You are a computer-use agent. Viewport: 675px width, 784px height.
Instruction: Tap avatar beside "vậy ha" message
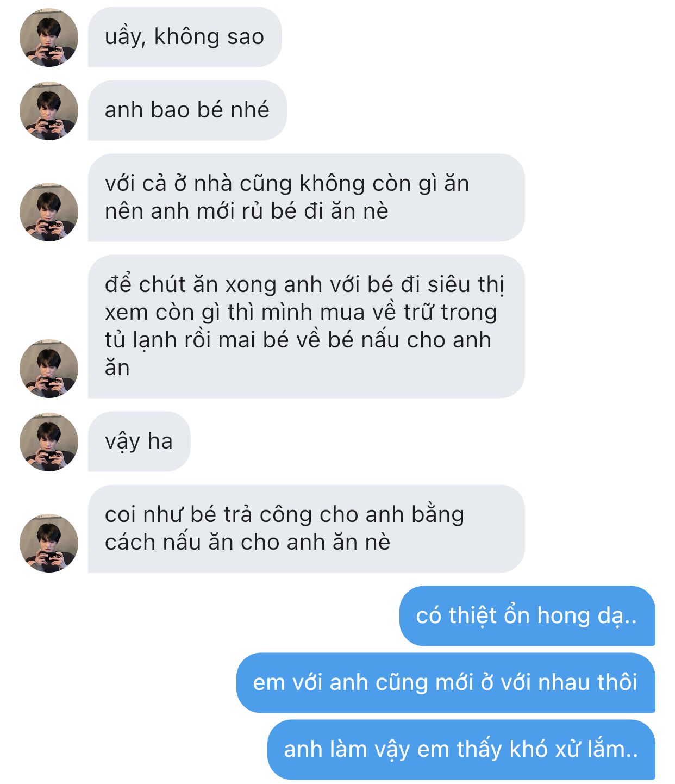(49, 442)
